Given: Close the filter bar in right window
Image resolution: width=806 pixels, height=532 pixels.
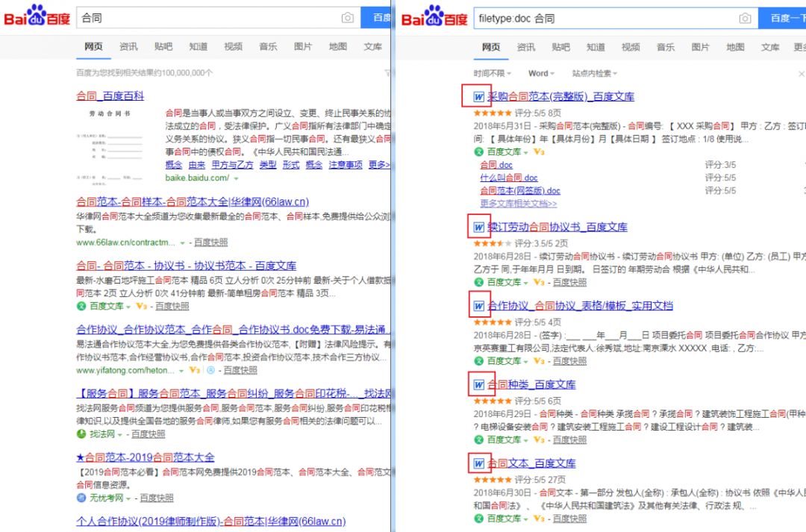Looking at the screenshot, I should (x=802, y=74).
